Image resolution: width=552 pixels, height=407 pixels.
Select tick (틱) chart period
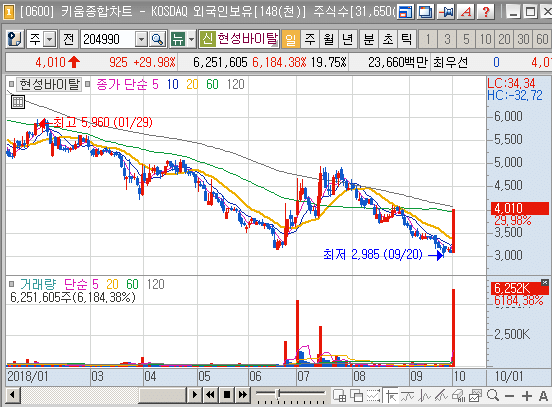(407, 39)
